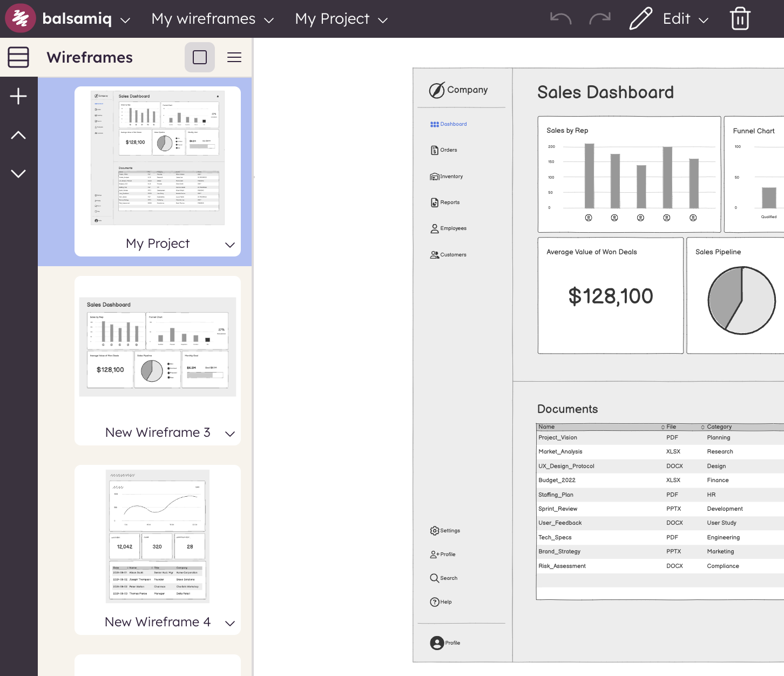Click the pencil Edit icon

click(x=641, y=19)
